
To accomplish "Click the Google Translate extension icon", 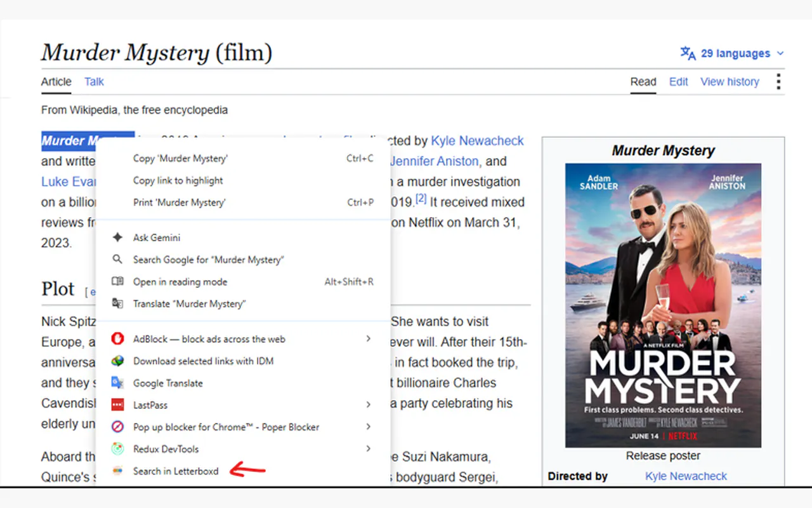I will (x=117, y=383).
